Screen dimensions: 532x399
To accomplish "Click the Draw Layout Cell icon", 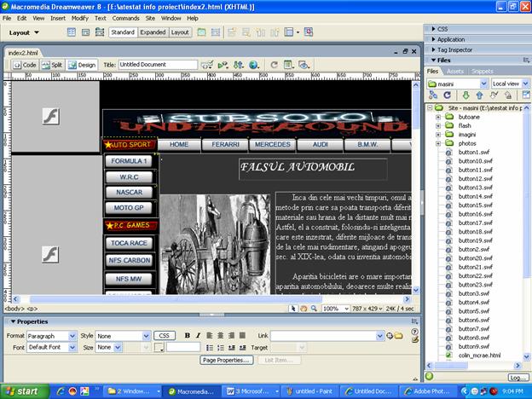I will point(216,32).
